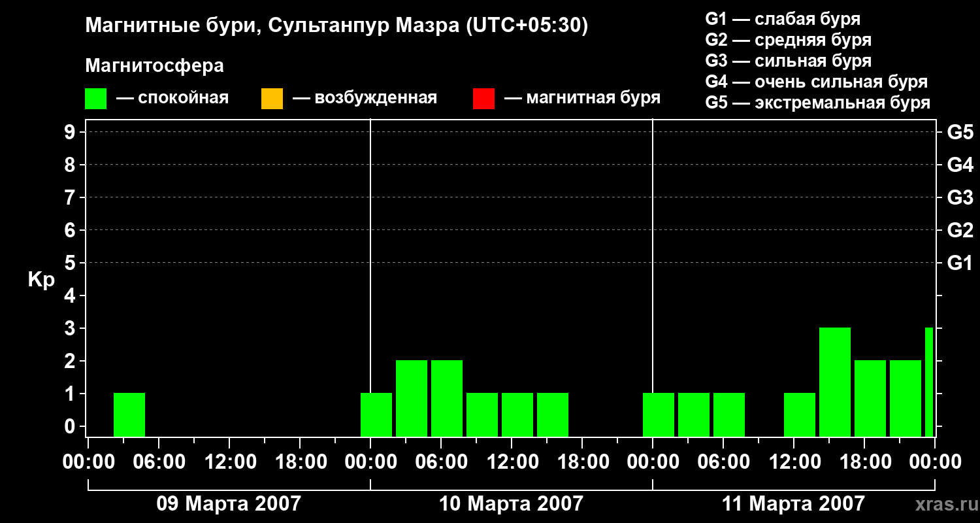The height and width of the screenshot is (523, 980).
Task: Click the '11 Марта 2007' date label
Action: [793, 504]
